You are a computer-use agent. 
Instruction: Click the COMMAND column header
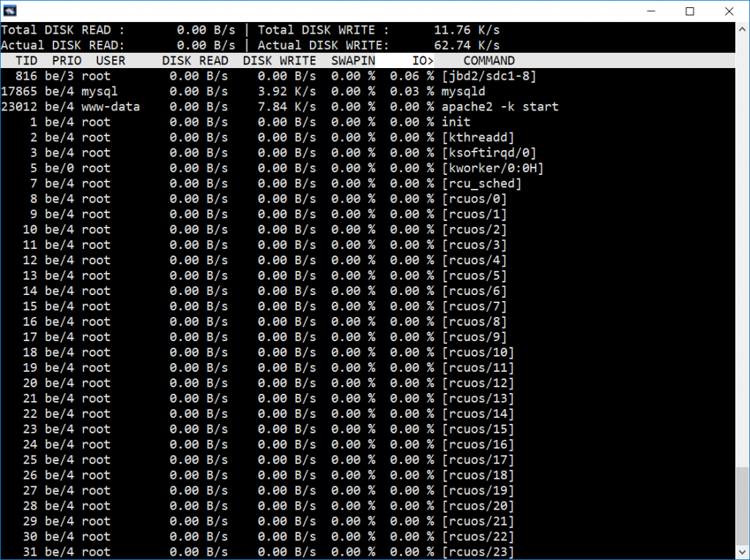coord(489,61)
